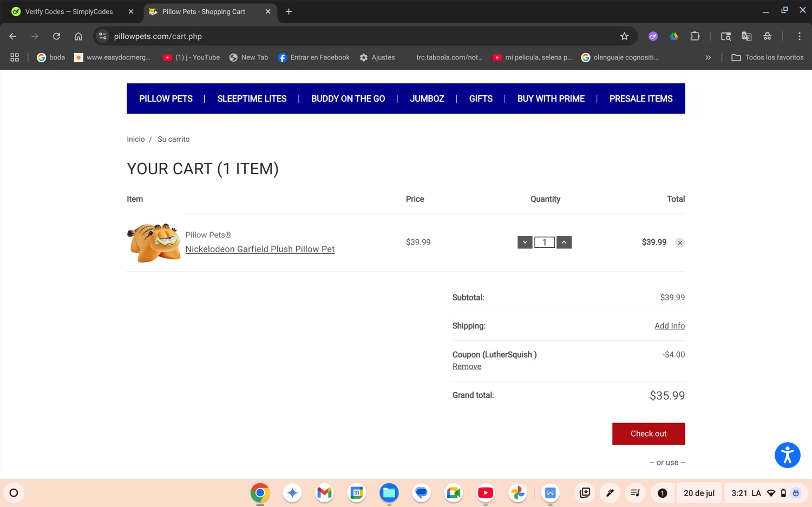Image resolution: width=812 pixels, height=507 pixels.
Task: Click the Su carrito breadcrumb
Action: (174, 139)
